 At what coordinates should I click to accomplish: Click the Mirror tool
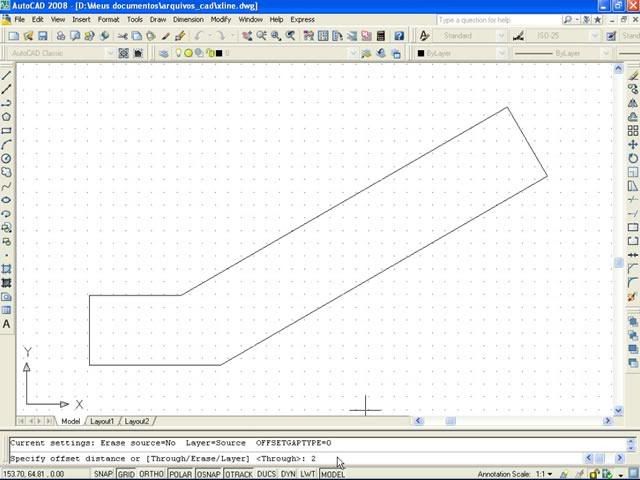pyautogui.click(x=633, y=103)
